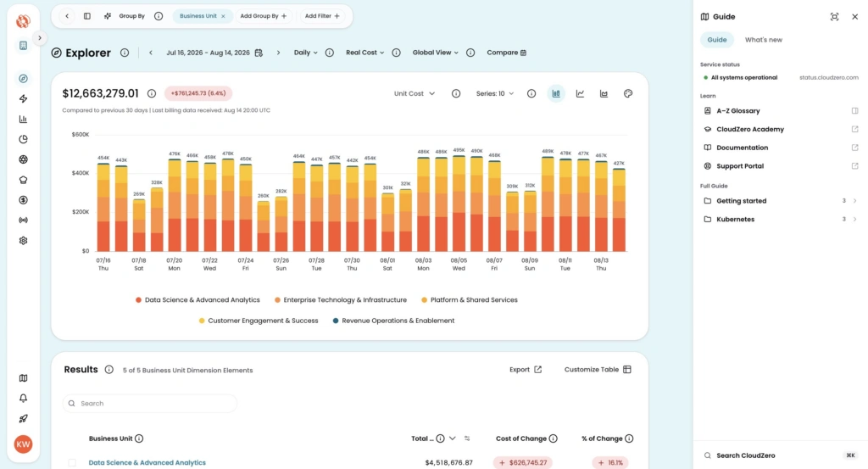Screen dimensions: 868x469
Task: Click the rocket icon in sidebar
Action: [23, 419]
